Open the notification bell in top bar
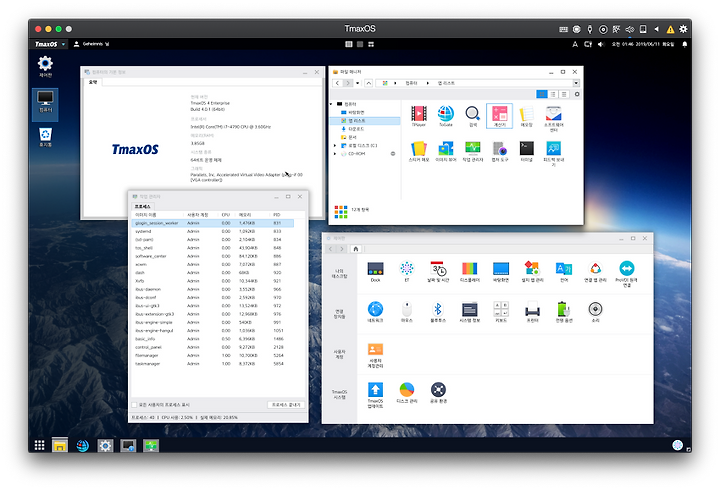This screenshot has width=720, height=490. (684, 44)
